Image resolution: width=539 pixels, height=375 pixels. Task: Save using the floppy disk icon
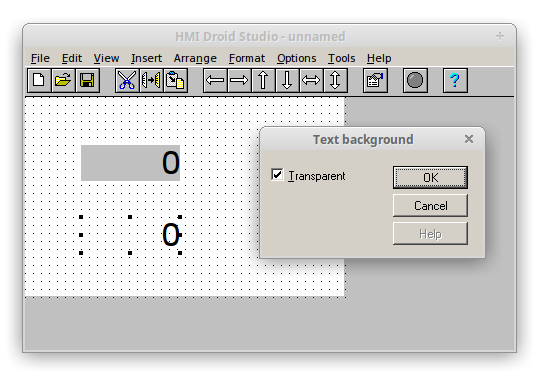click(x=87, y=81)
